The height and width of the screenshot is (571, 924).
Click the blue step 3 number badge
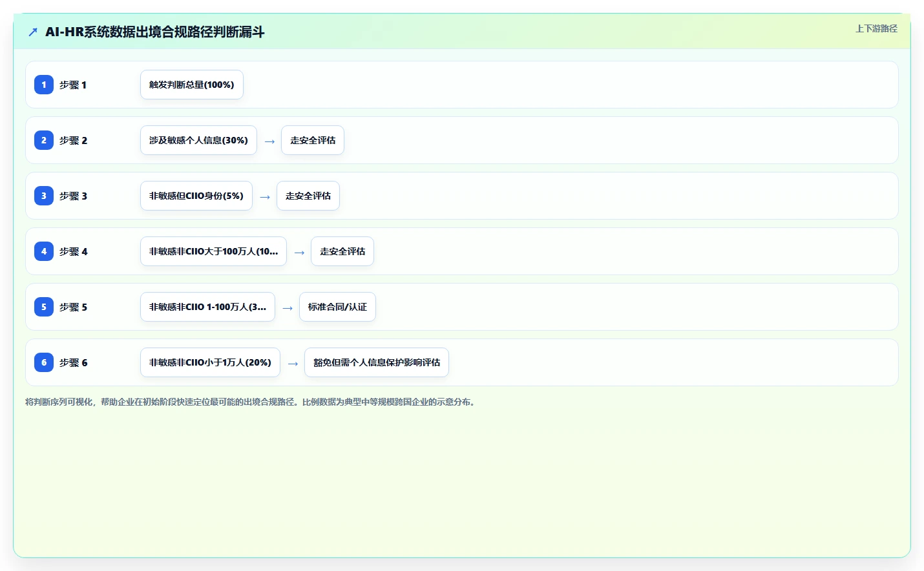tap(44, 196)
